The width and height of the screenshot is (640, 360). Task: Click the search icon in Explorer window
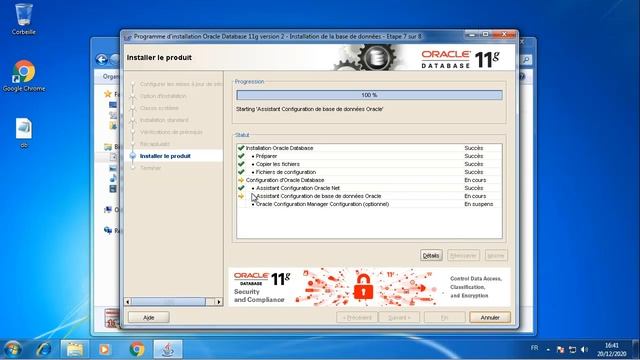(526, 60)
